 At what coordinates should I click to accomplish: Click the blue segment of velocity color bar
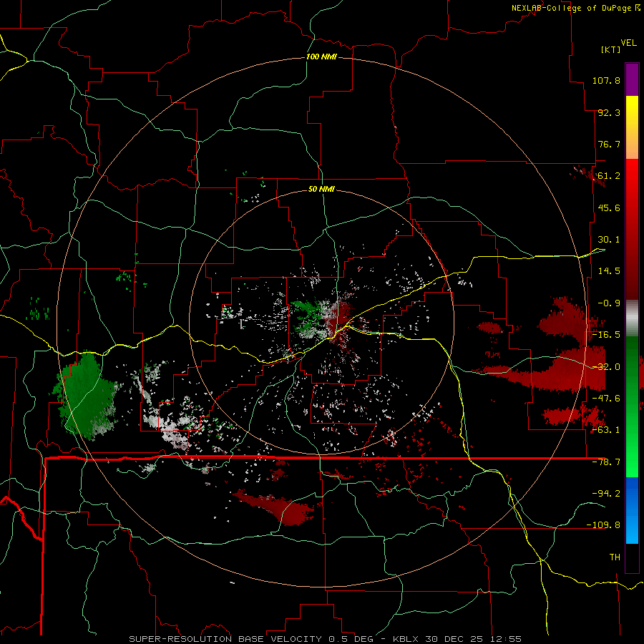(x=632, y=510)
